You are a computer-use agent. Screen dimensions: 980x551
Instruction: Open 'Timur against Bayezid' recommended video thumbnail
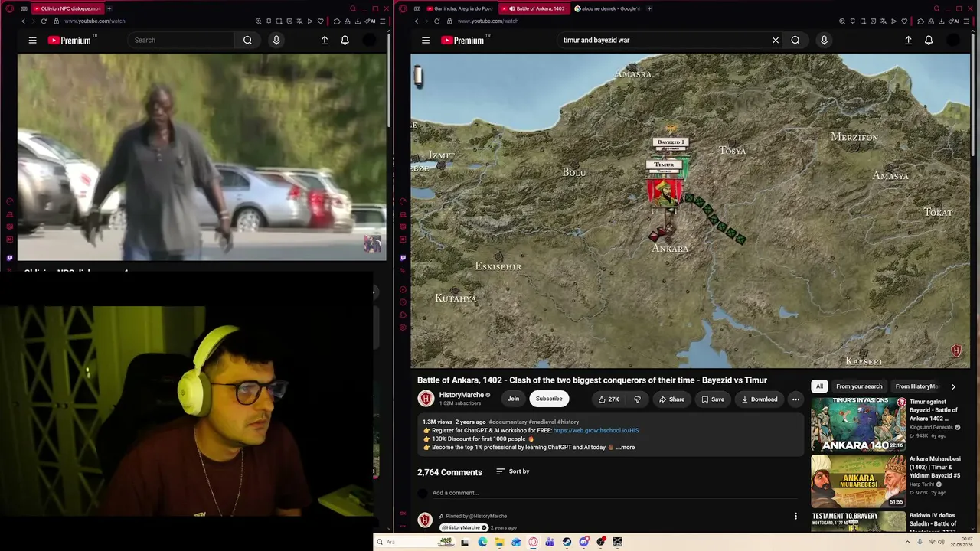coord(858,424)
